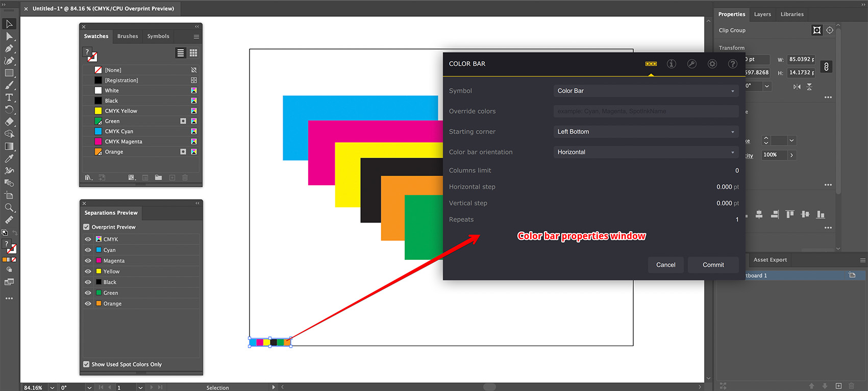This screenshot has width=868, height=391.
Task: Collapse Swatches panel double-arrow
Action: point(197,27)
